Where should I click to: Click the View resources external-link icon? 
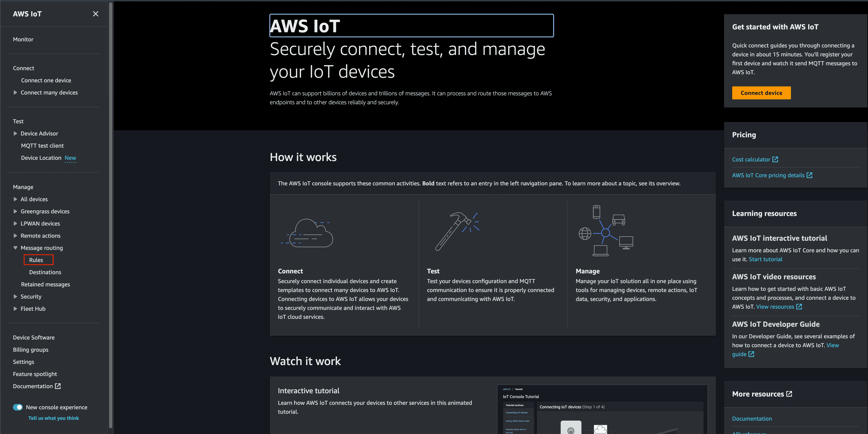coord(799,307)
